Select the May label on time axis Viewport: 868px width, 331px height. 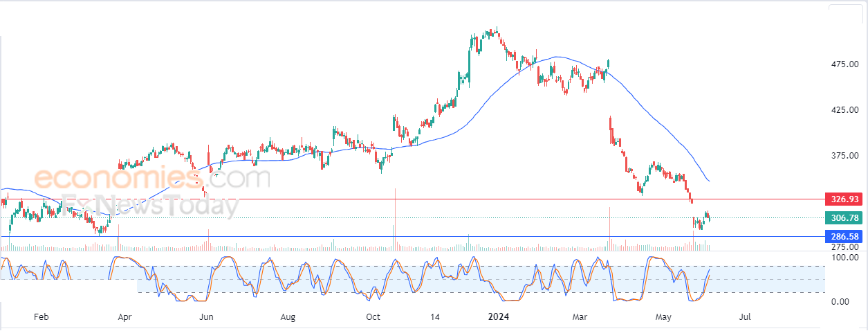point(663,317)
